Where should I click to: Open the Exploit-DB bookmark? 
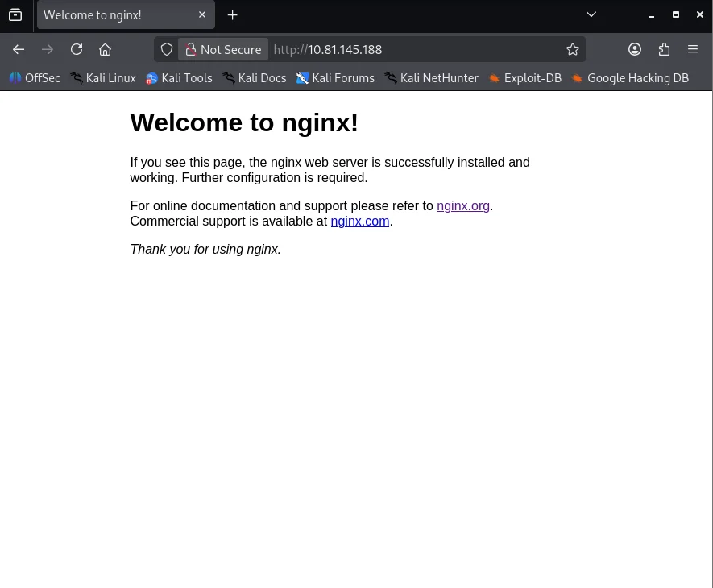524,78
